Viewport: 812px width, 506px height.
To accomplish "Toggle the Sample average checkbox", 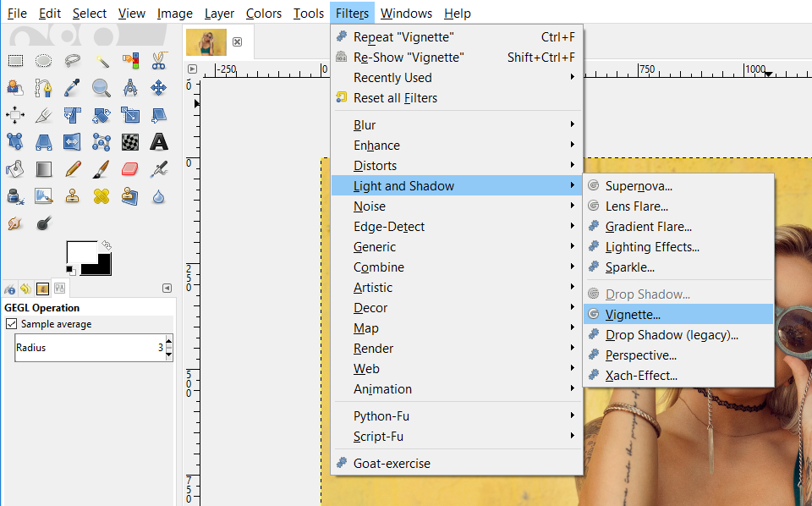I will 12,323.
